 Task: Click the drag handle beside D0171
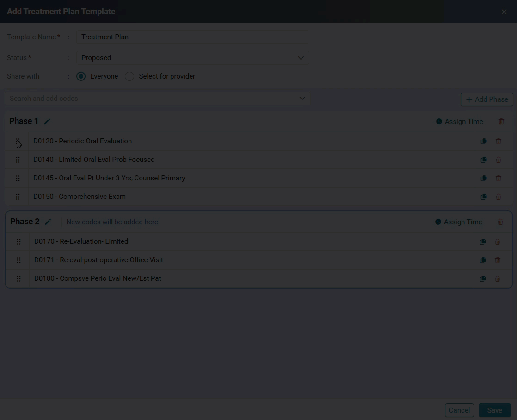19,260
